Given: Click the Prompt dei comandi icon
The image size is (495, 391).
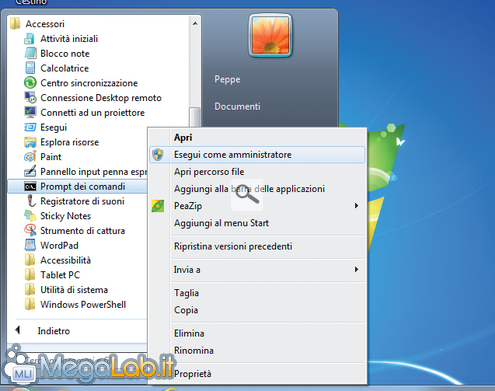Looking at the screenshot, I should [x=30, y=187].
